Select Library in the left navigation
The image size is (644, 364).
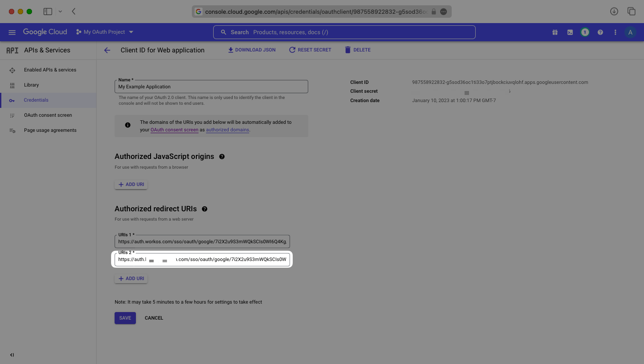31,85
